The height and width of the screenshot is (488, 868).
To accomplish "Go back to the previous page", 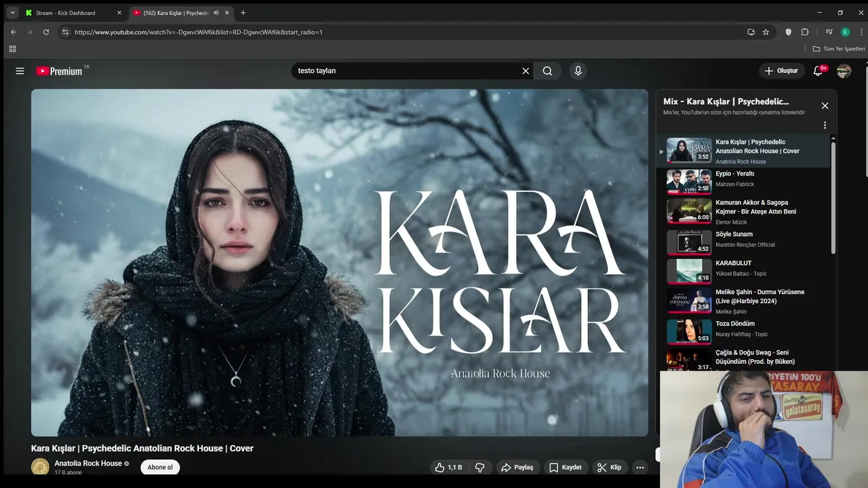I will coord(13,32).
